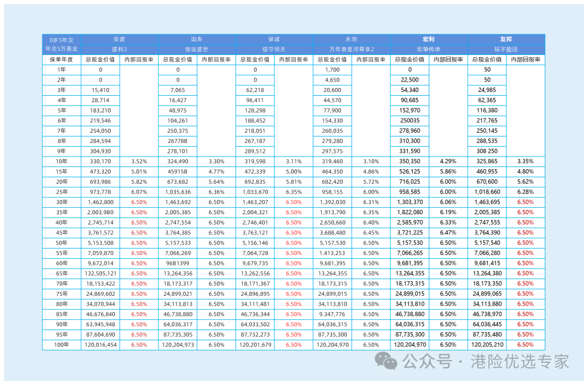Image resolution: width=588 pixels, height=385 pixels.
Task: Select the cash value '1.413,253'
Action: tap(332, 253)
